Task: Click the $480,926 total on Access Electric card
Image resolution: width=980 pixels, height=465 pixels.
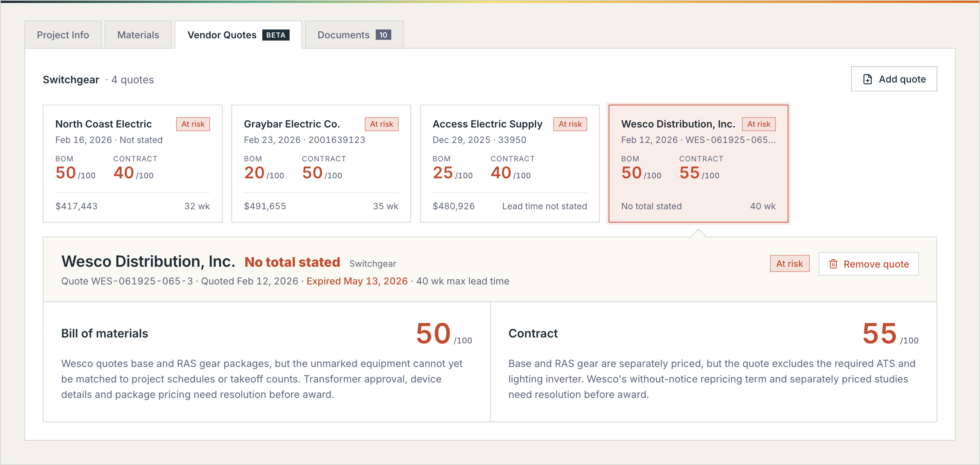Action: 454,206
